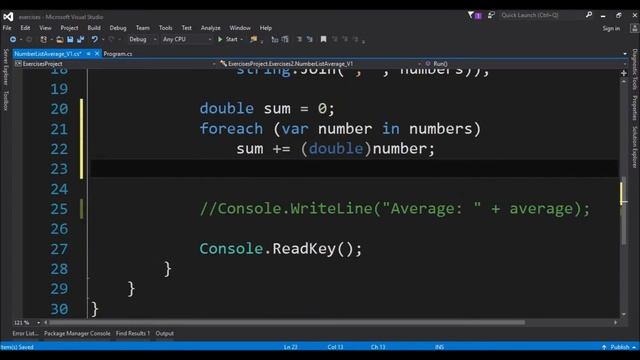640x360 pixels.
Task: Open the Analyze menu
Action: [x=210, y=28]
